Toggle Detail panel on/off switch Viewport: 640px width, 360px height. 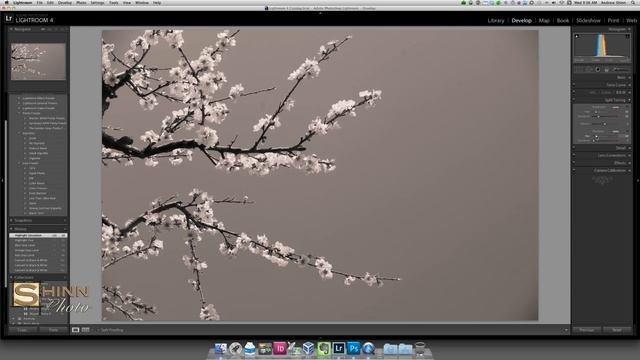[574, 148]
